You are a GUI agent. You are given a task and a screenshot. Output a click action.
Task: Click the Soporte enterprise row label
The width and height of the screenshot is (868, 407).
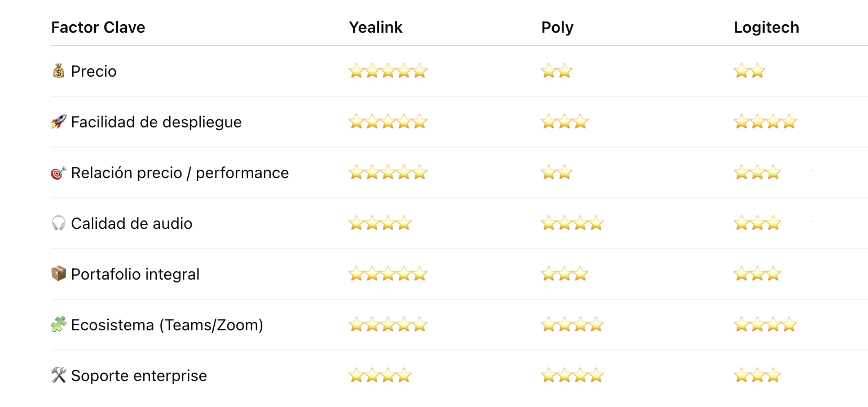pos(139,376)
